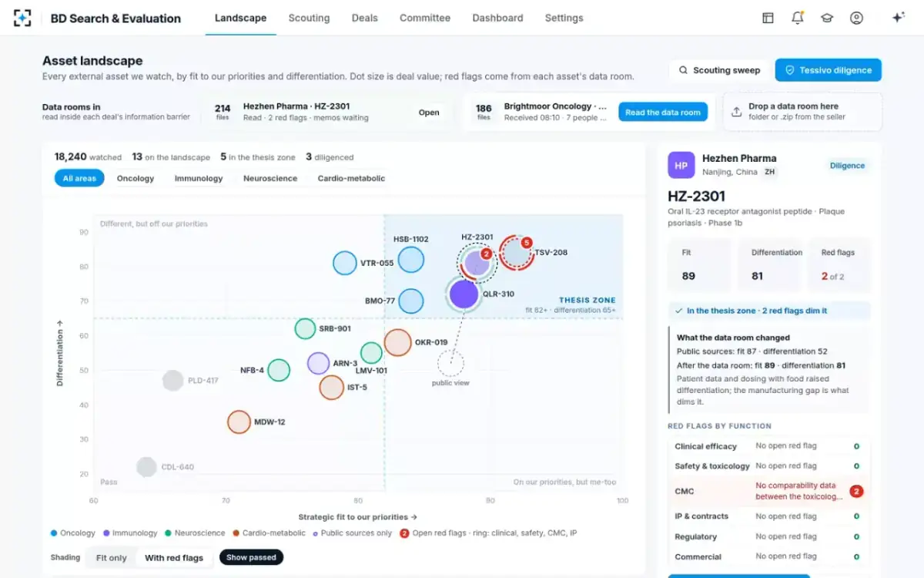Select the CDL-640 grey bubble
This screenshot has height=578, width=924.
coord(146,466)
